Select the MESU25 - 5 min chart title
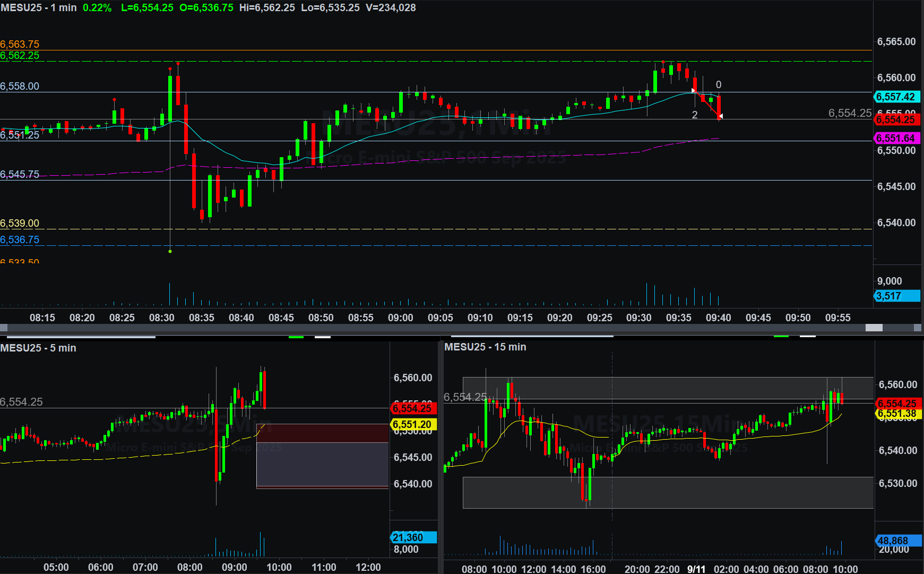The width and height of the screenshot is (924, 574). [38, 348]
